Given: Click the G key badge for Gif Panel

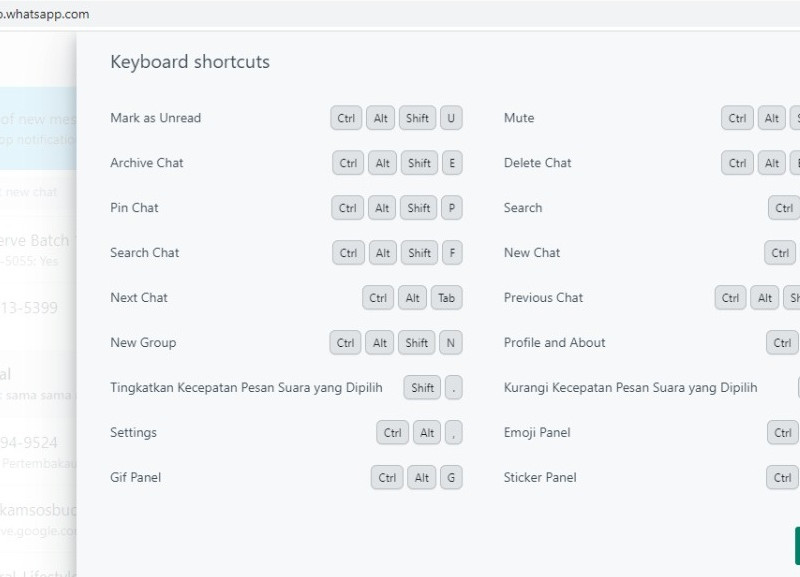Looking at the screenshot, I should [452, 478].
